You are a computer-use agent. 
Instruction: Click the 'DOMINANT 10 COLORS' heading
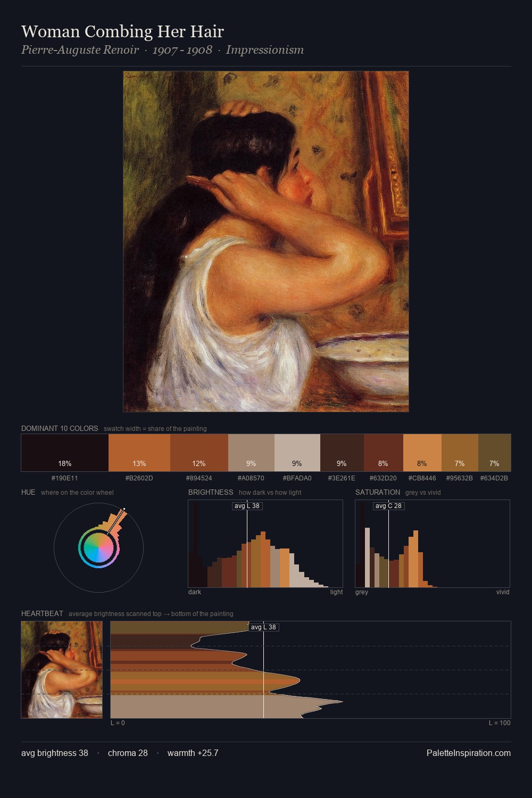(x=60, y=428)
